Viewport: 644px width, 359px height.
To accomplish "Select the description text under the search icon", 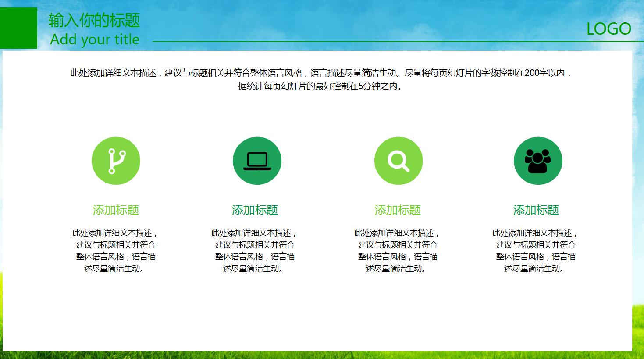I will [x=398, y=251].
